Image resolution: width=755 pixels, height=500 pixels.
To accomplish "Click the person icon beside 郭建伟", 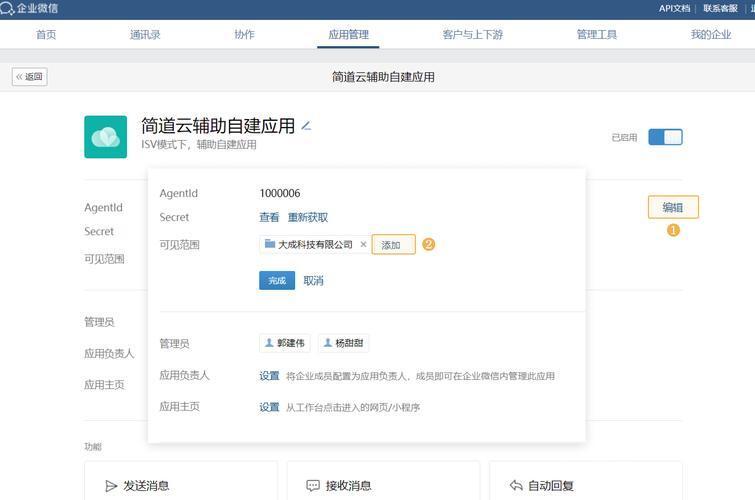I will point(269,343).
